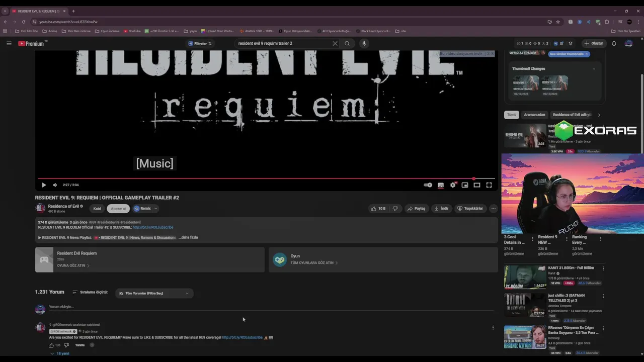Toggle subtitles/CC button in player
The height and width of the screenshot is (362, 644).
tap(441, 185)
